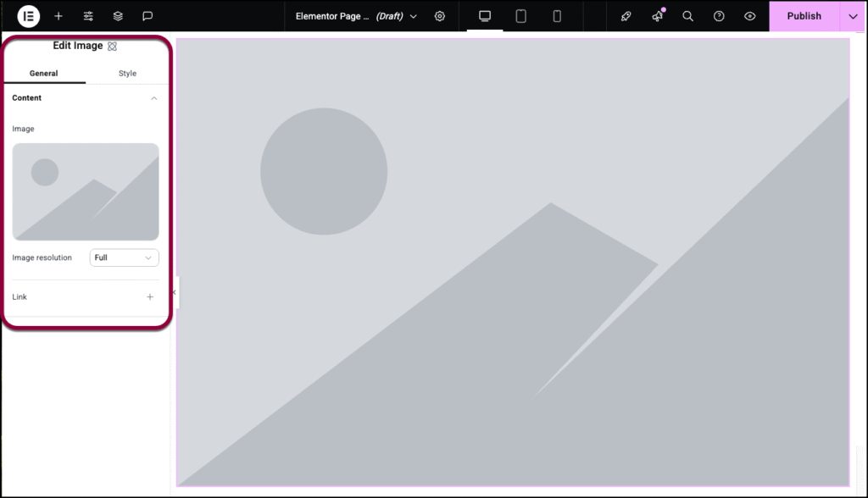Open the help question mark icon
This screenshot has height=498, width=868.
719,16
